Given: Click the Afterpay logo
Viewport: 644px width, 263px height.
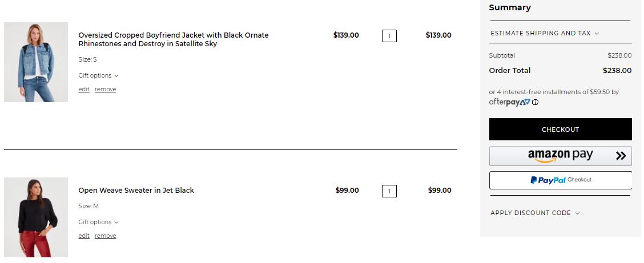Looking at the screenshot, I should 509,103.
